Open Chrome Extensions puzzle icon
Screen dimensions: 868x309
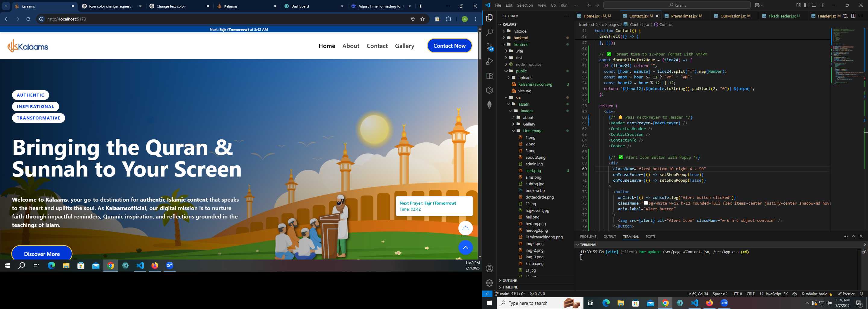click(448, 19)
